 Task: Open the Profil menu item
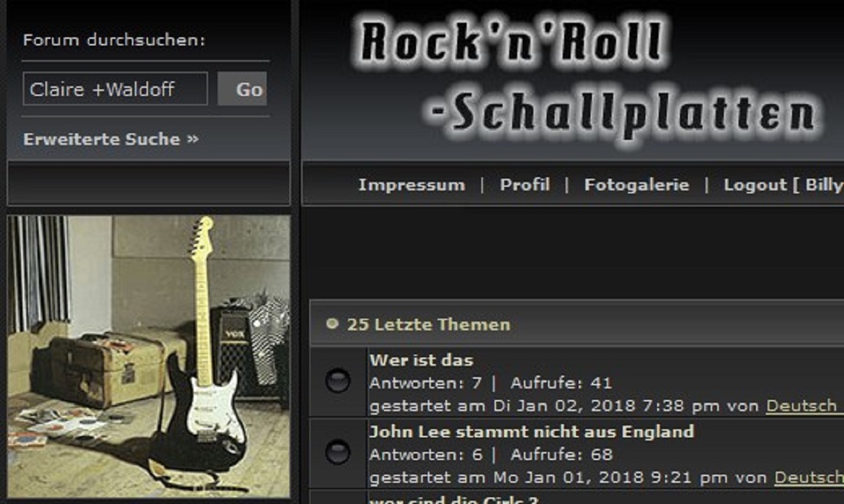(x=525, y=185)
